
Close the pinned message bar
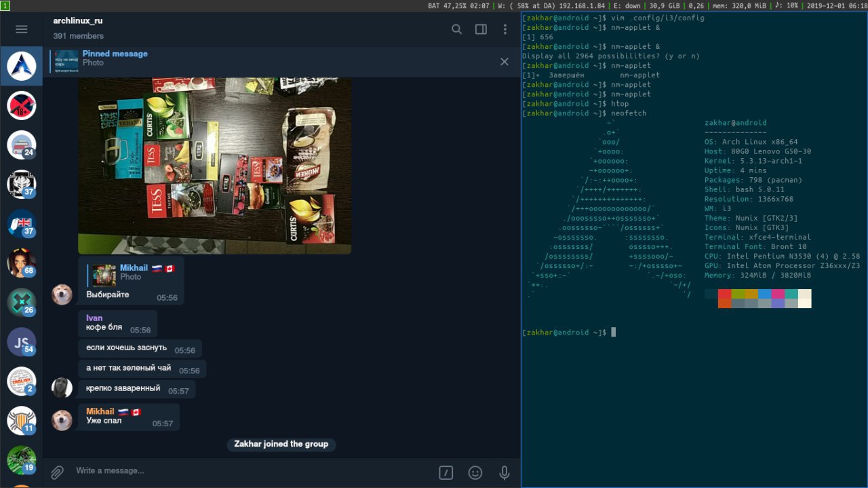click(505, 62)
